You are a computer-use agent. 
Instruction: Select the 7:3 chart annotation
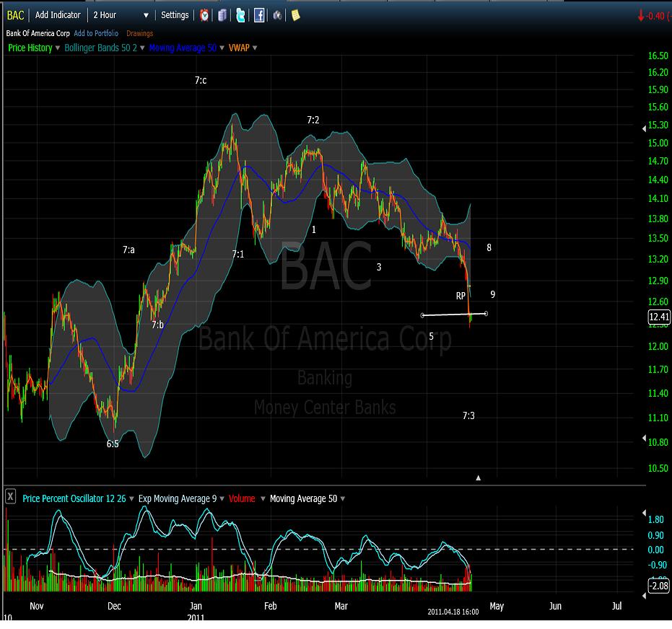click(x=468, y=415)
